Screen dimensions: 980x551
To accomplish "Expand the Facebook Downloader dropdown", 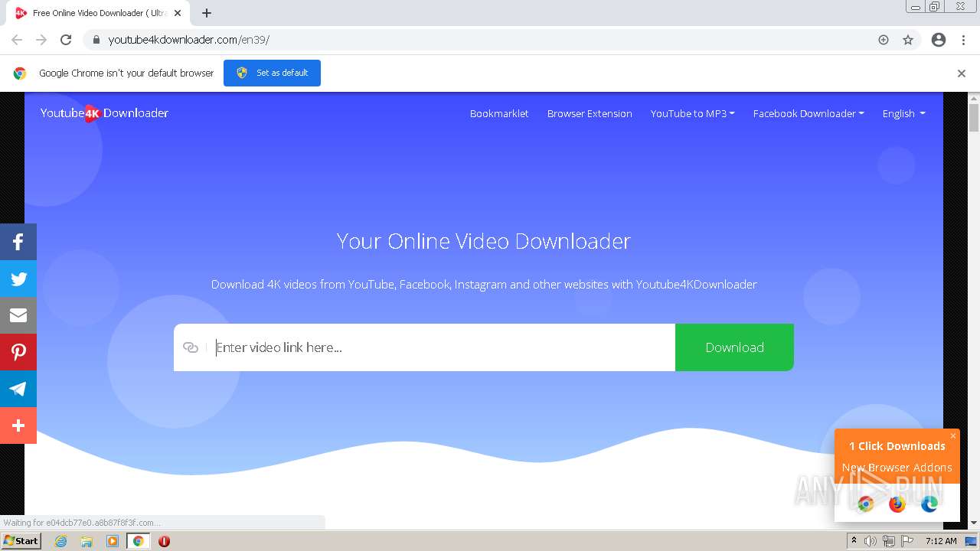I will (808, 113).
